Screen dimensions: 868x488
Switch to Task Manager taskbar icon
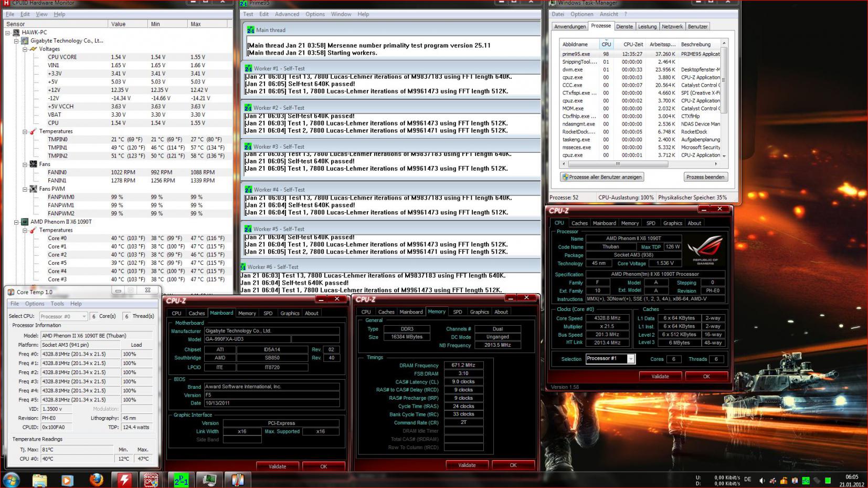(209, 480)
